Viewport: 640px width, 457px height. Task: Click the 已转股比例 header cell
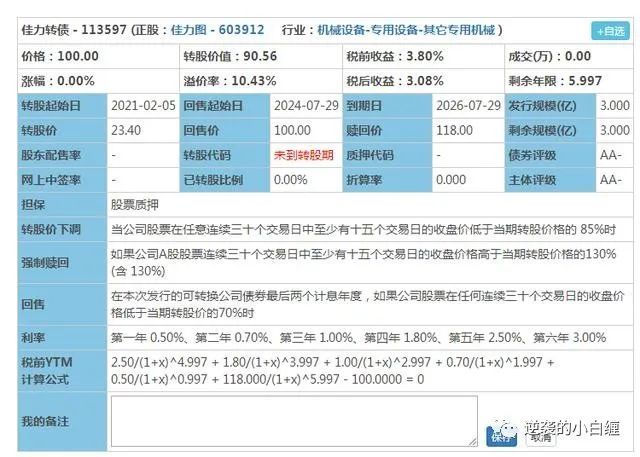[224, 180]
